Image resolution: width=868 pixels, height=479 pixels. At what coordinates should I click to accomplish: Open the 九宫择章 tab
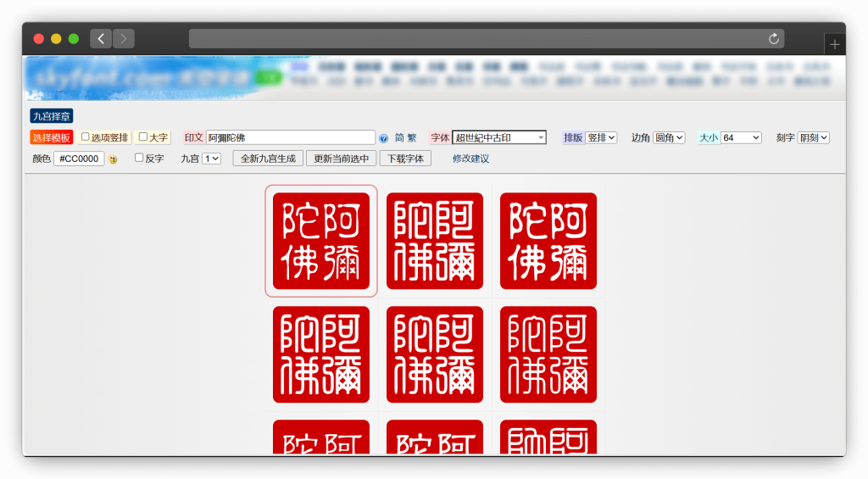click(52, 116)
